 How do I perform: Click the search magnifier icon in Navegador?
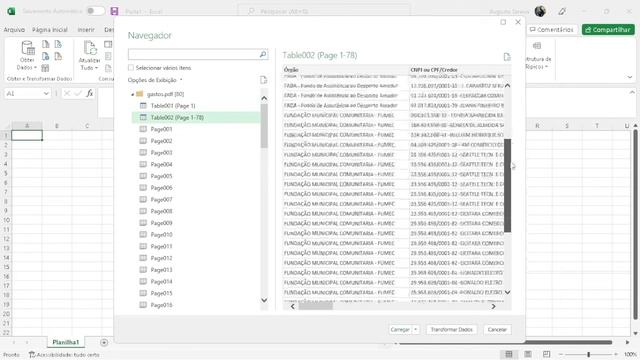pos(263,54)
